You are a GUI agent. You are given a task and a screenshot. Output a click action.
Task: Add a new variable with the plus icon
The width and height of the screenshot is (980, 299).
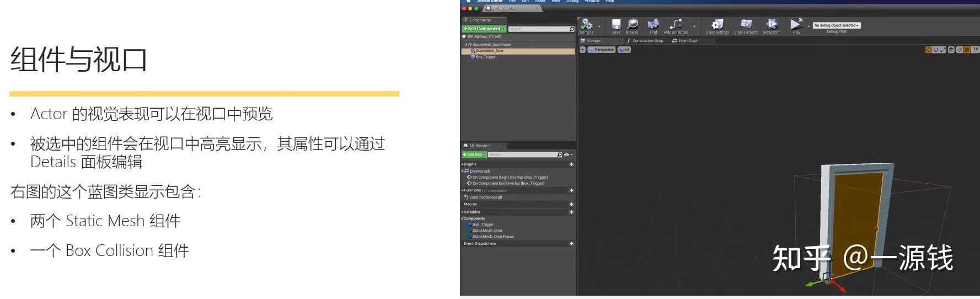pyautogui.click(x=571, y=212)
